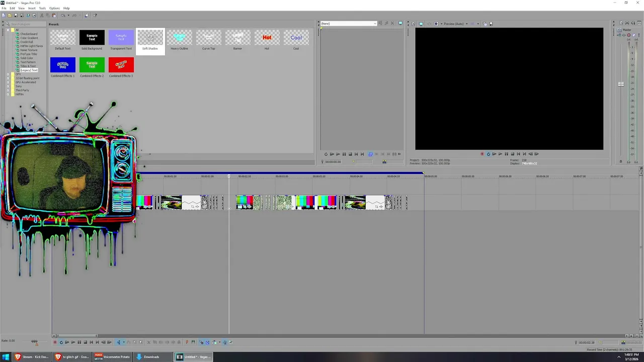644x362 pixels.
Task: Open Voicemeeter Potato from taskbar
Action: pyautogui.click(x=113, y=357)
